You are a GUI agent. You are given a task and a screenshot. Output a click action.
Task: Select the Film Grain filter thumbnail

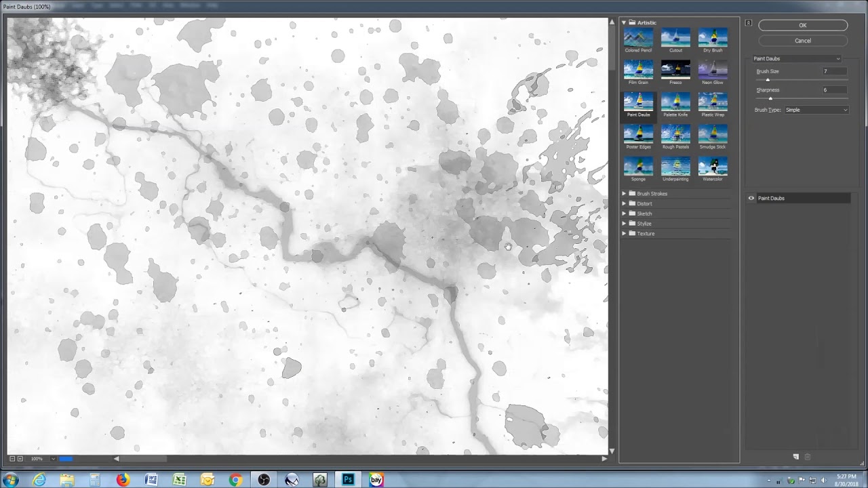click(x=638, y=69)
